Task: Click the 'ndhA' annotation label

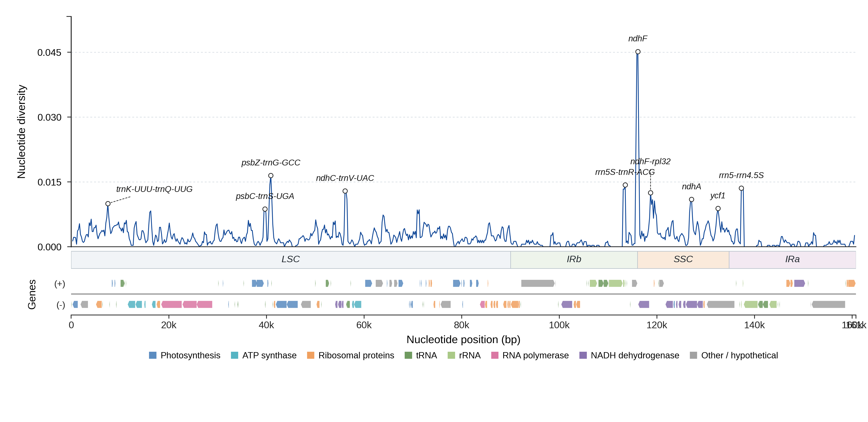Action: point(691,187)
